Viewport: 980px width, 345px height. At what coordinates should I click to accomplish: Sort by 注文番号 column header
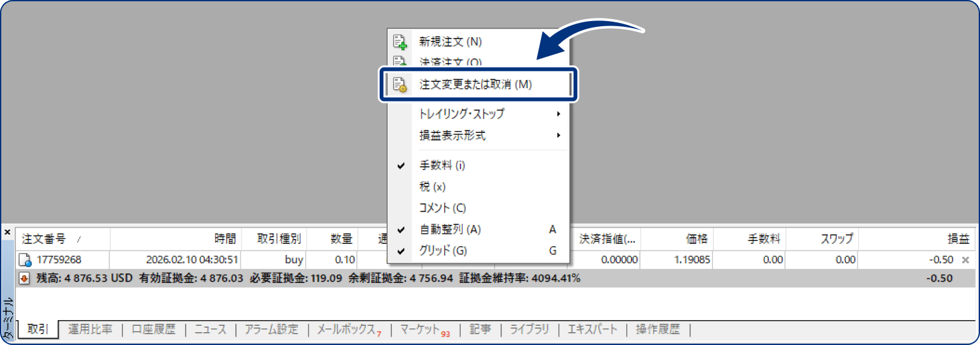pyautogui.click(x=63, y=240)
